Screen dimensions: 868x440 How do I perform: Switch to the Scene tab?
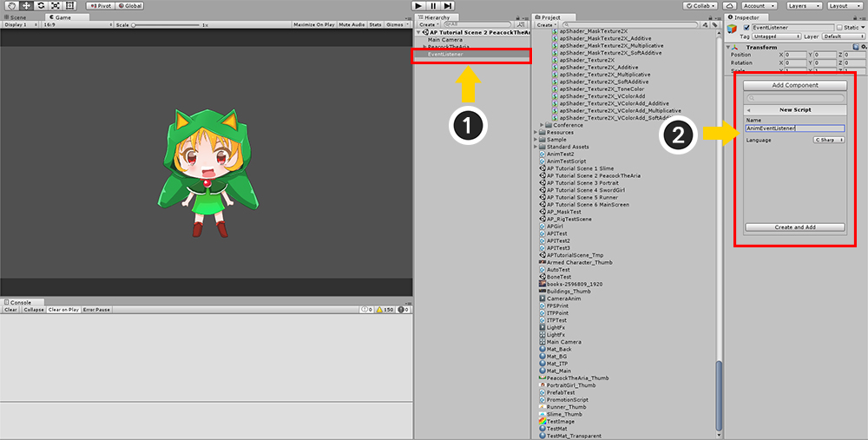pyautogui.click(x=16, y=17)
